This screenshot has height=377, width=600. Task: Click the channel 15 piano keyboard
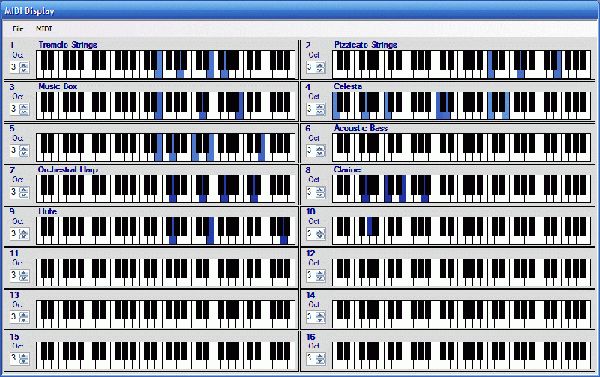166,356
